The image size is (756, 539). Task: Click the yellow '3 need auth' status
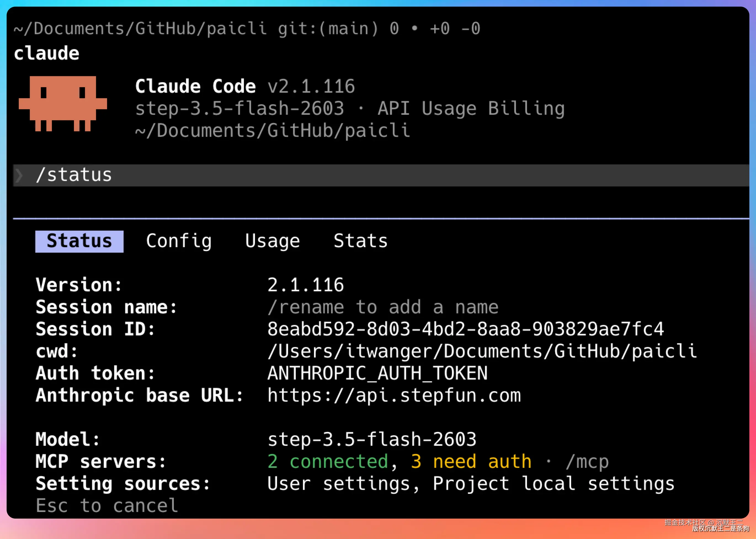[471, 462]
